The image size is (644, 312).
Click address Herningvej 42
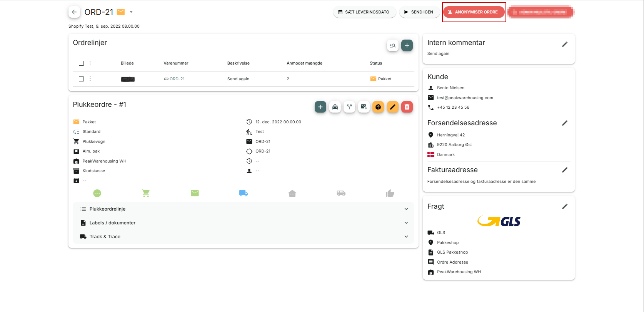click(451, 135)
